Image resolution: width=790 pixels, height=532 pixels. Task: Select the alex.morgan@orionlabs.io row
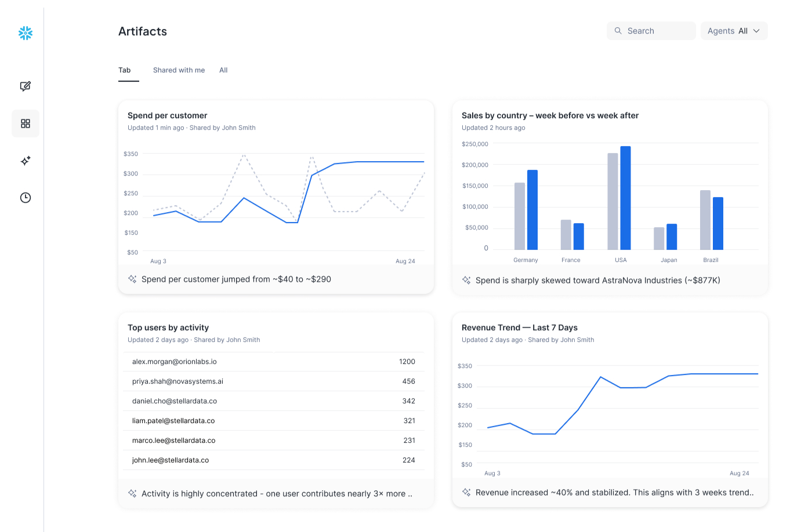pyautogui.click(x=274, y=362)
